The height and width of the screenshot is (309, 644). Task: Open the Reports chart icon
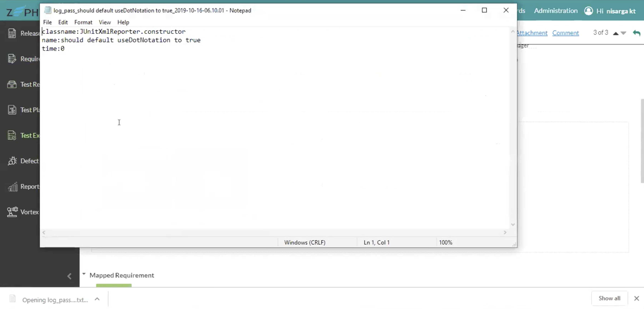click(13, 186)
